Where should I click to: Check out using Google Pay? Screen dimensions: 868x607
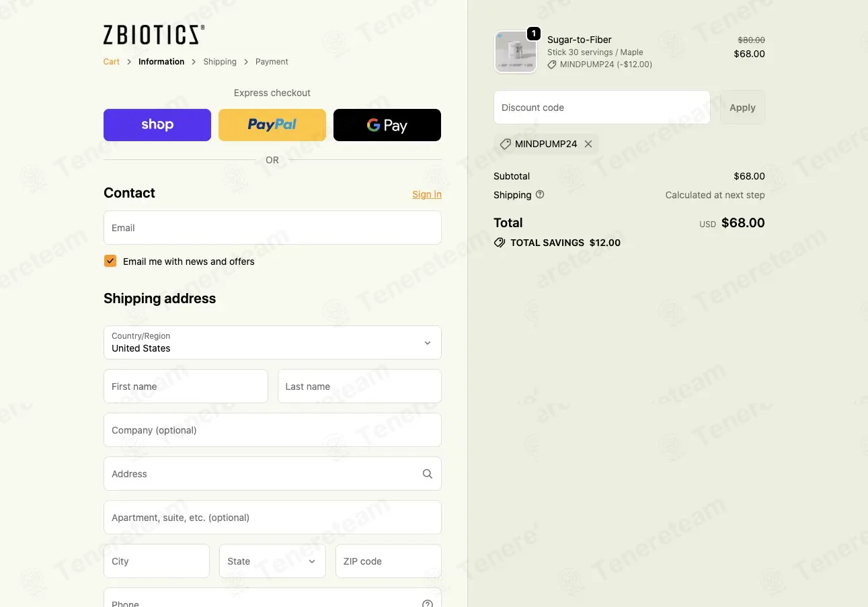coord(387,125)
